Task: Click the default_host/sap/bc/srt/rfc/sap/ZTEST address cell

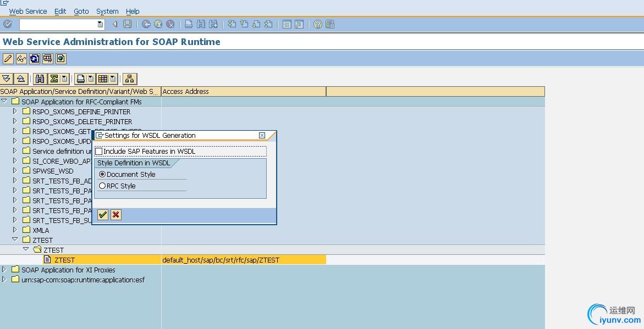Action: click(244, 260)
